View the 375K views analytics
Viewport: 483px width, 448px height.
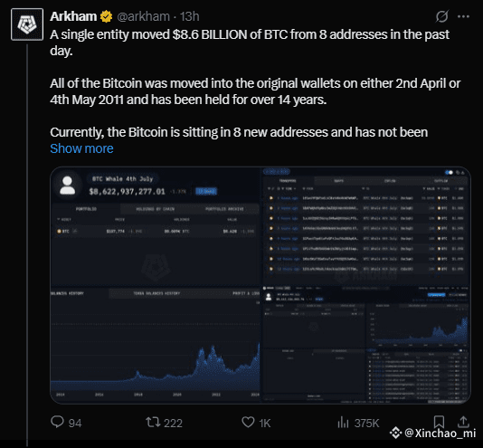coord(358,423)
